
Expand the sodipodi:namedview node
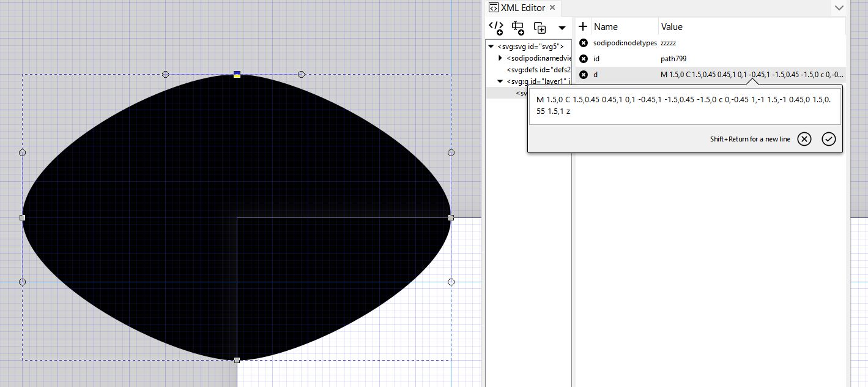pos(500,58)
